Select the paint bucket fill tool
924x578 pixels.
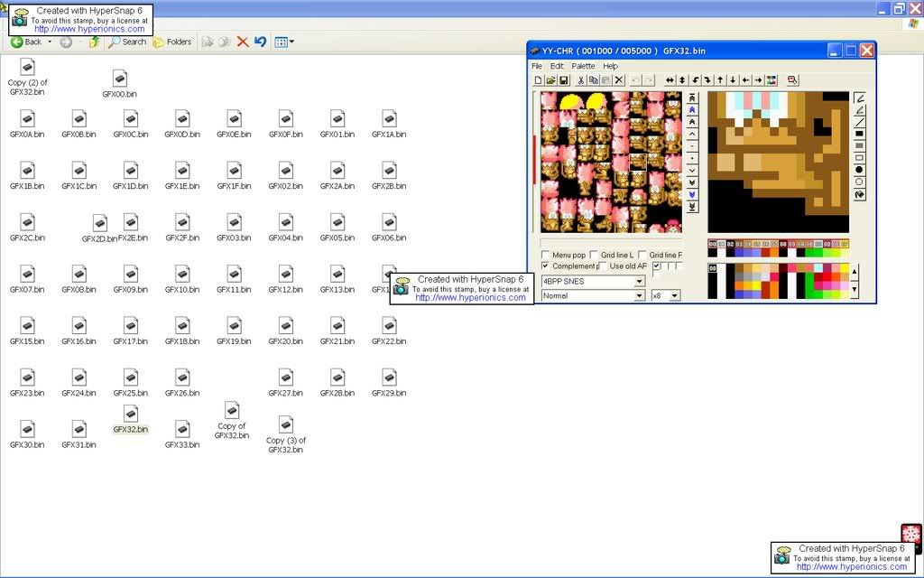coord(859,194)
